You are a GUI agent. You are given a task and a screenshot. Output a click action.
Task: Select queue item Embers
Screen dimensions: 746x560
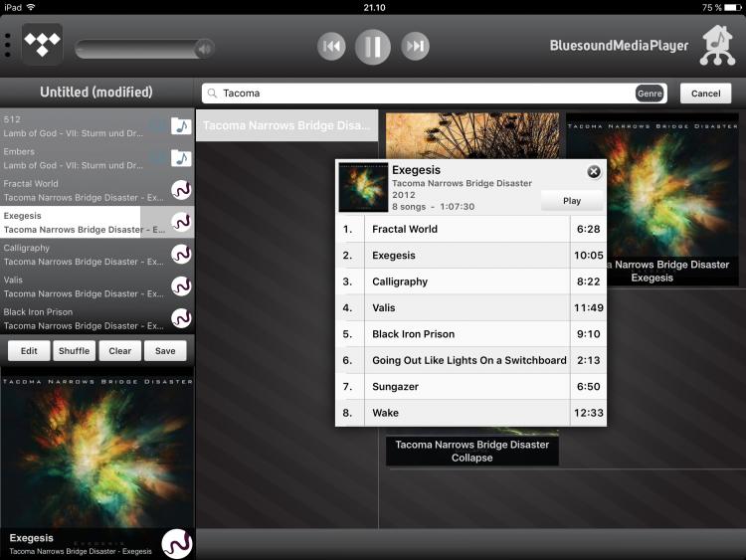97,158
